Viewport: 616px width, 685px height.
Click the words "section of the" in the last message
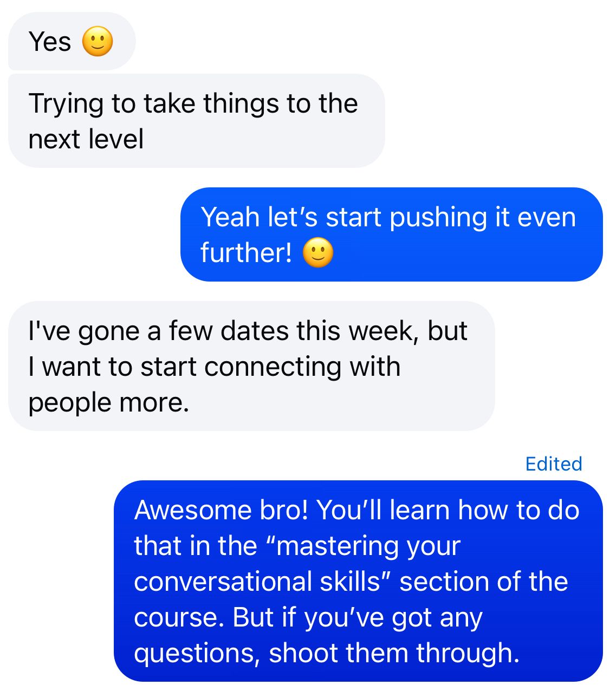pyautogui.click(x=484, y=582)
